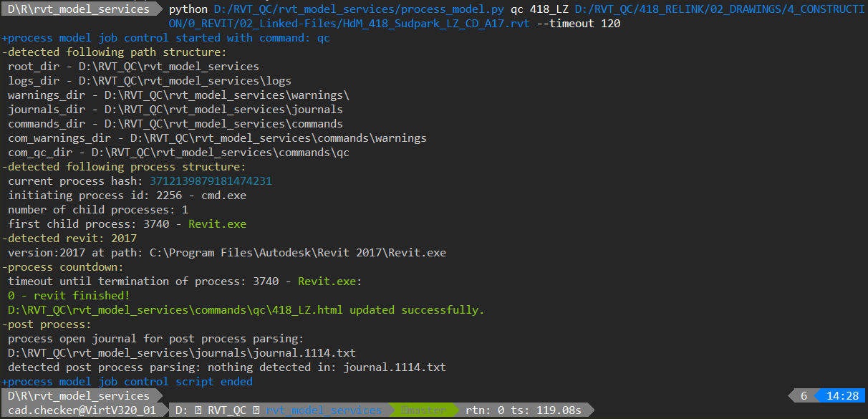The image size is (868, 419).
Task: Click the commands_dir path line
Action: point(175,124)
